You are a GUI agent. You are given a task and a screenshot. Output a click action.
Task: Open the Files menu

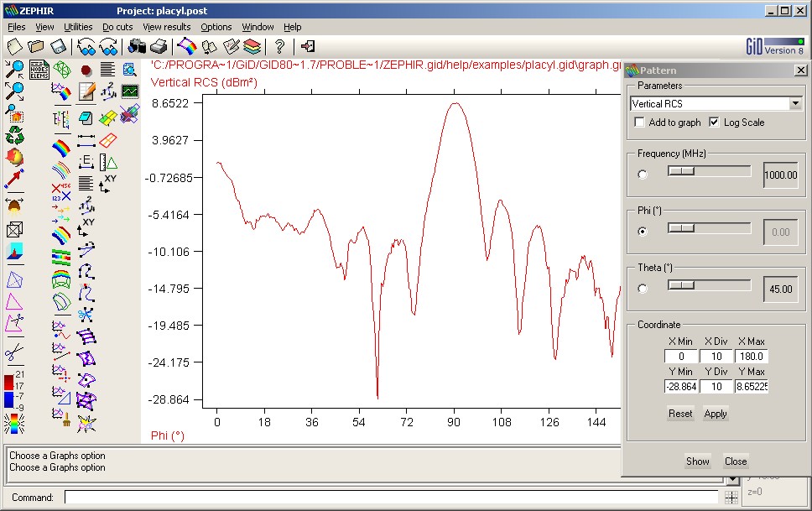(x=17, y=27)
